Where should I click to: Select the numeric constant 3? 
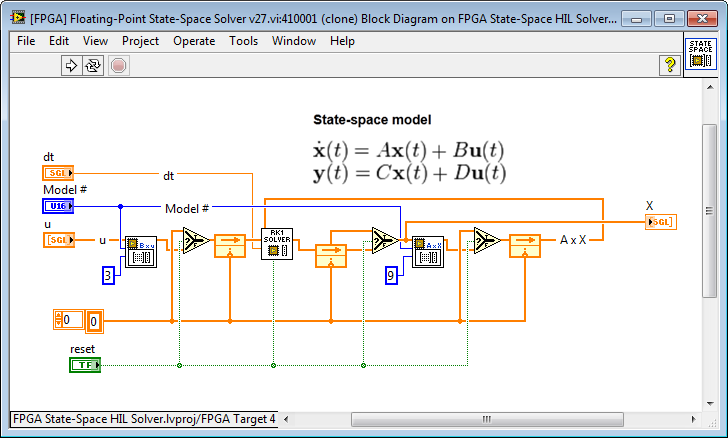coord(108,275)
